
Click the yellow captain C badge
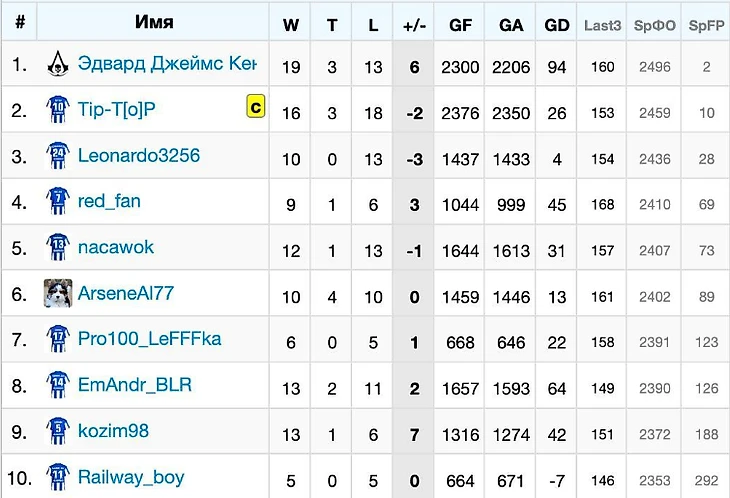[256, 106]
